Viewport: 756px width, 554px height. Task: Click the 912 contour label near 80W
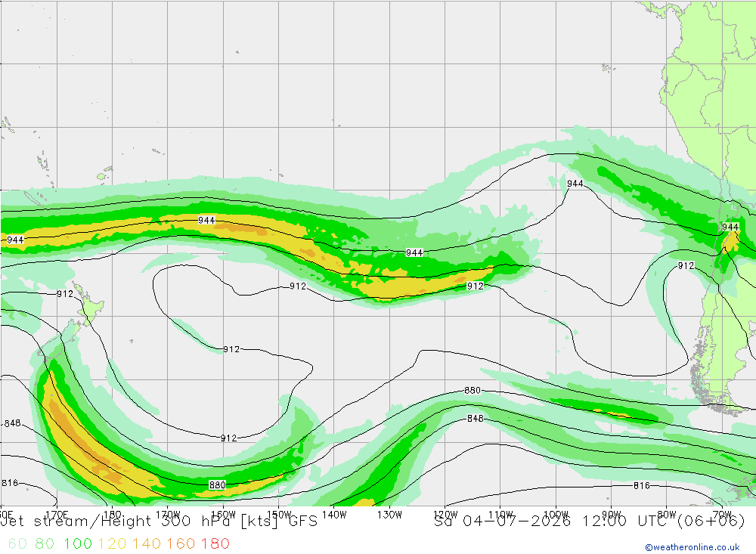click(x=686, y=266)
